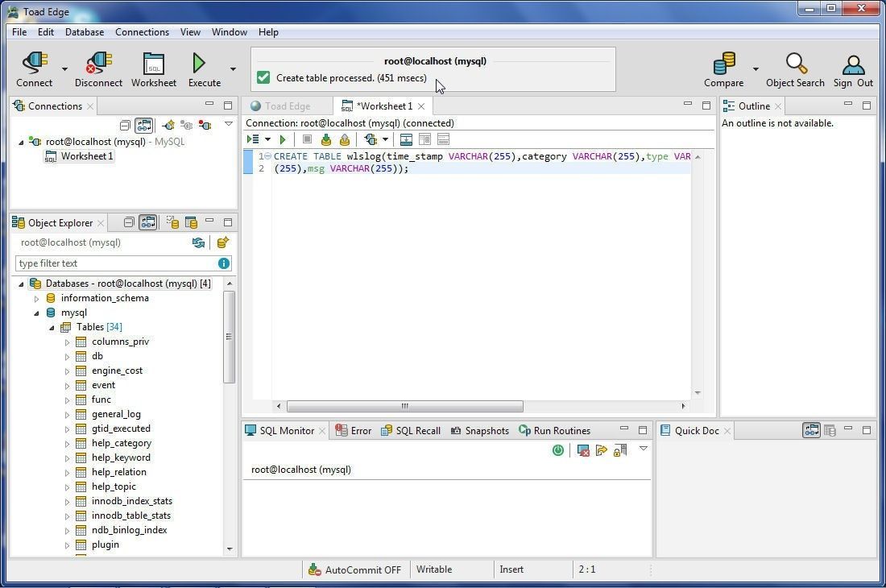Close the Worksheet 1 tab
The width and height of the screenshot is (886, 588).
pos(421,106)
